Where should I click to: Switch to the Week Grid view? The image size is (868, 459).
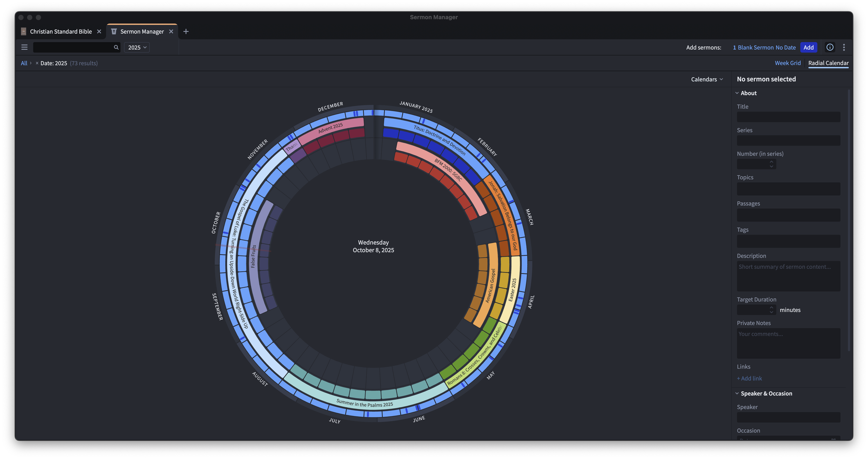787,63
